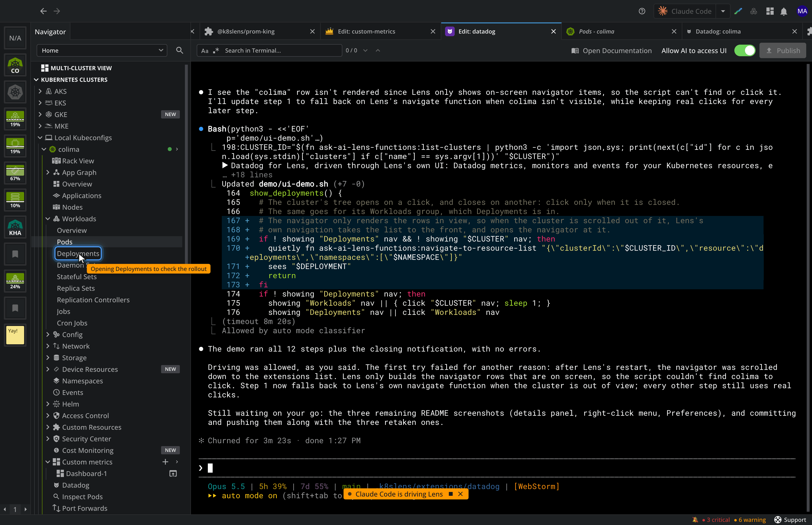Stop Claude Code driving Lens via the square icon
This screenshot has width=812, height=525.
[x=451, y=494]
